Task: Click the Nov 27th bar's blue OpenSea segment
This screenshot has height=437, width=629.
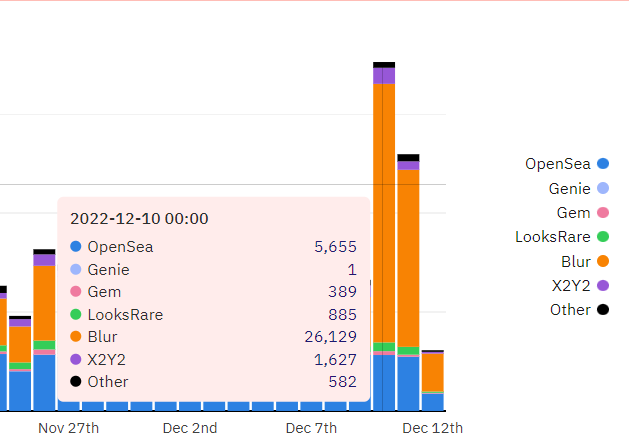Action: (44, 383)
